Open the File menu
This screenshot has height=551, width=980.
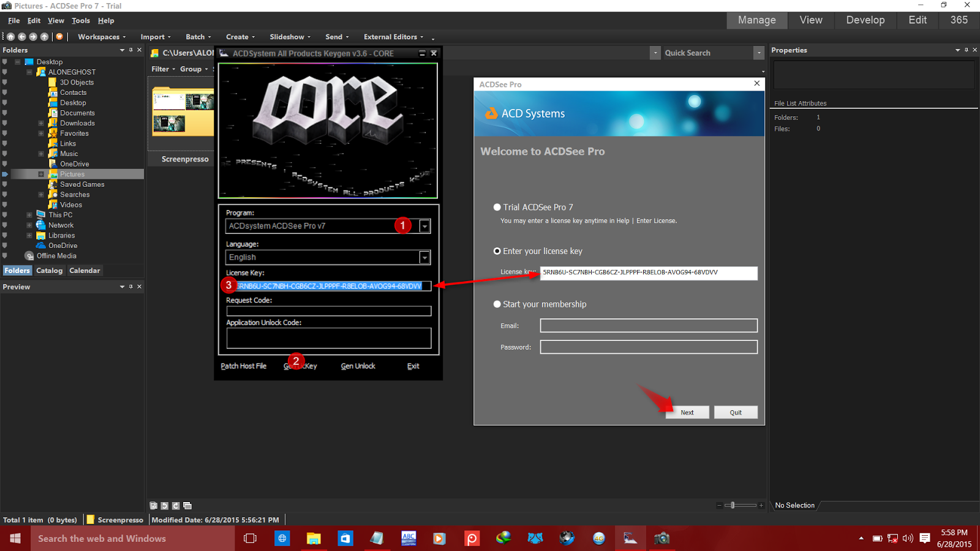(14, 21)
